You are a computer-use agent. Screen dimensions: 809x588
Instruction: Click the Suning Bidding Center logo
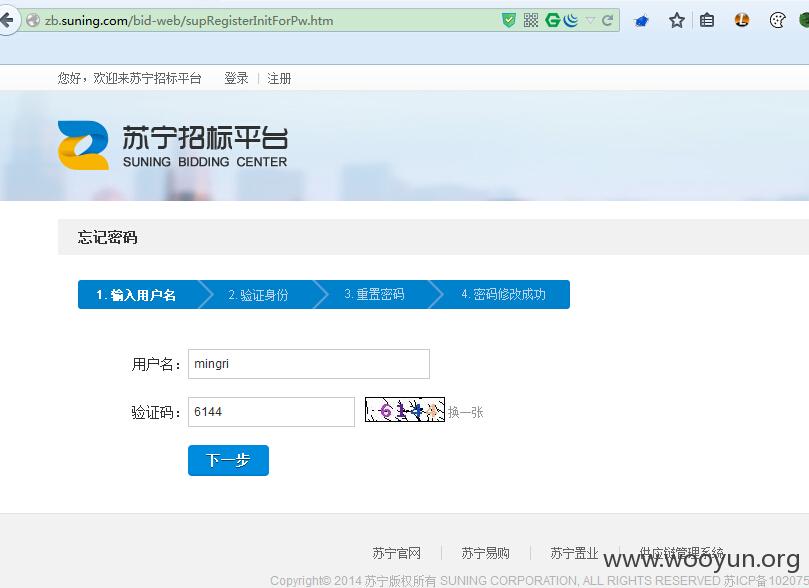tap(172, 145)
